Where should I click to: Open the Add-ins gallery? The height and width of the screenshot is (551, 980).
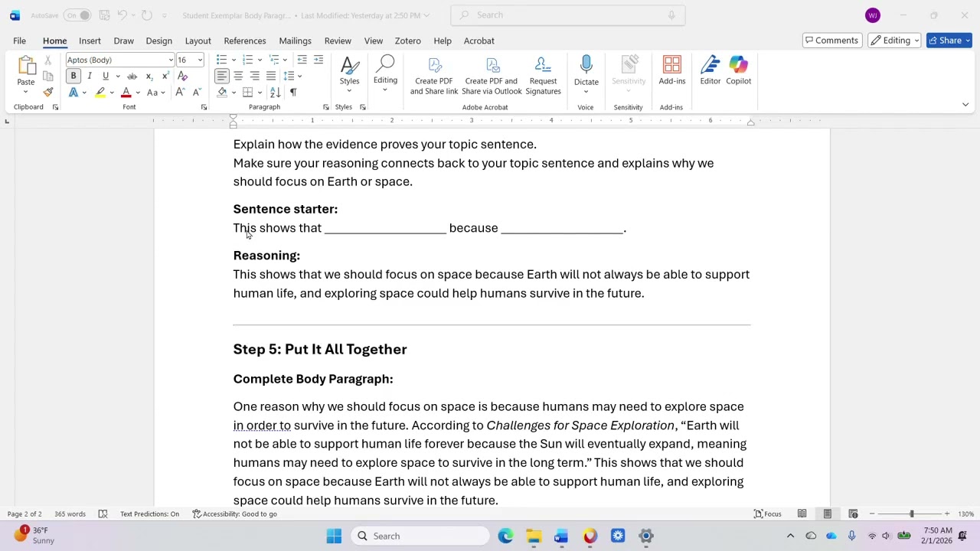click(x=672, y=70)
